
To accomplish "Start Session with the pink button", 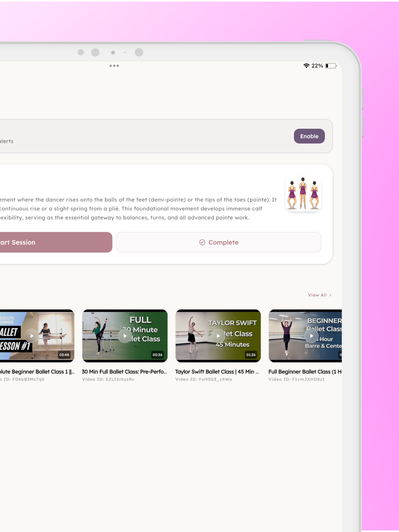I will (x=56, y=242).
